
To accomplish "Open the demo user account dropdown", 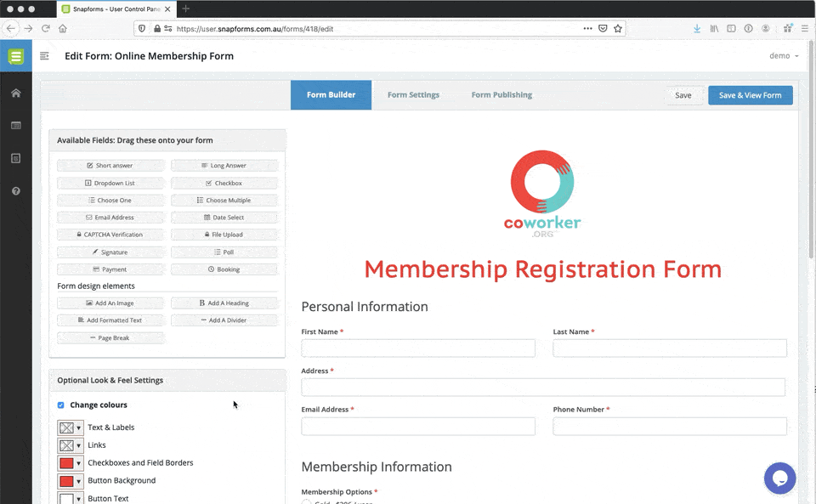I will 784,55.
